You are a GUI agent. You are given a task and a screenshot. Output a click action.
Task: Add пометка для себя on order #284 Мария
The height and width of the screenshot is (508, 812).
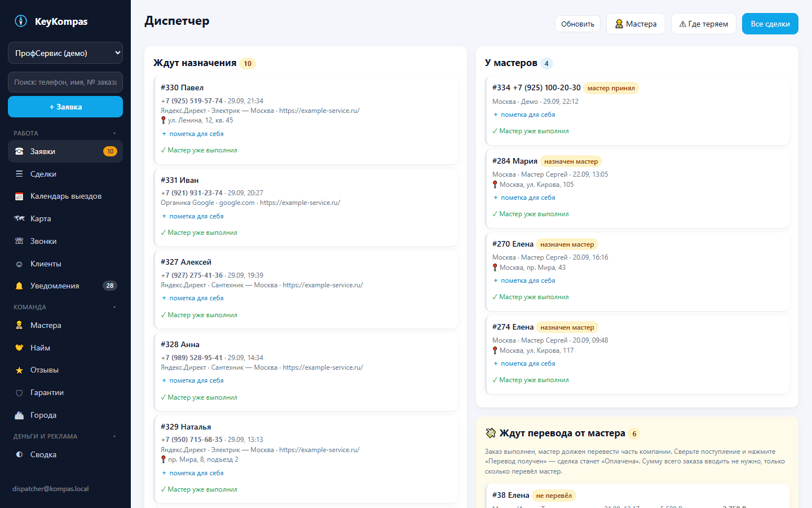coord(524,198)
